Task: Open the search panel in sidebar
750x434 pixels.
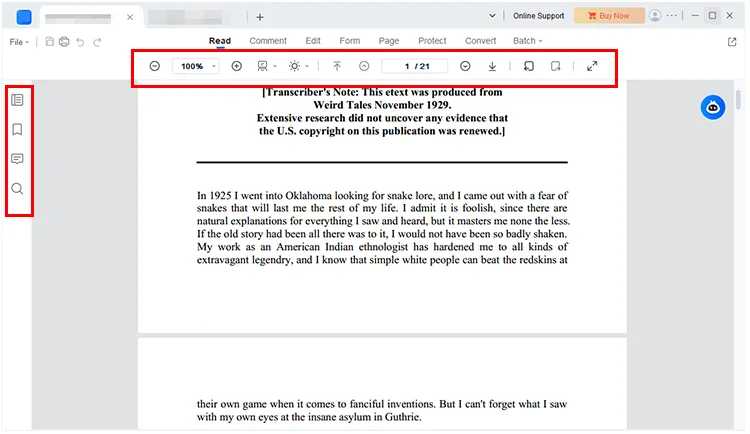Action: click(x=17, y=189)
